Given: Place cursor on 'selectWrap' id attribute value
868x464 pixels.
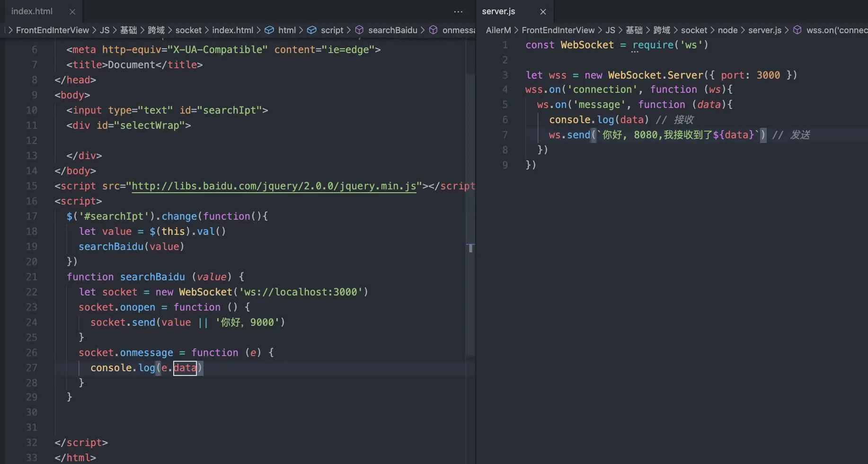Looking at the screenshot, I should [150, 125].
